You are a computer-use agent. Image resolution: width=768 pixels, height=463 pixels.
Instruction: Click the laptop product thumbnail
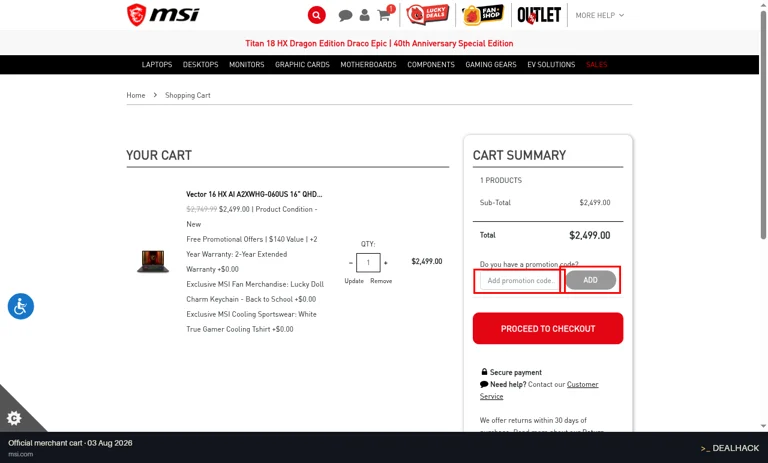click(153, 261)
